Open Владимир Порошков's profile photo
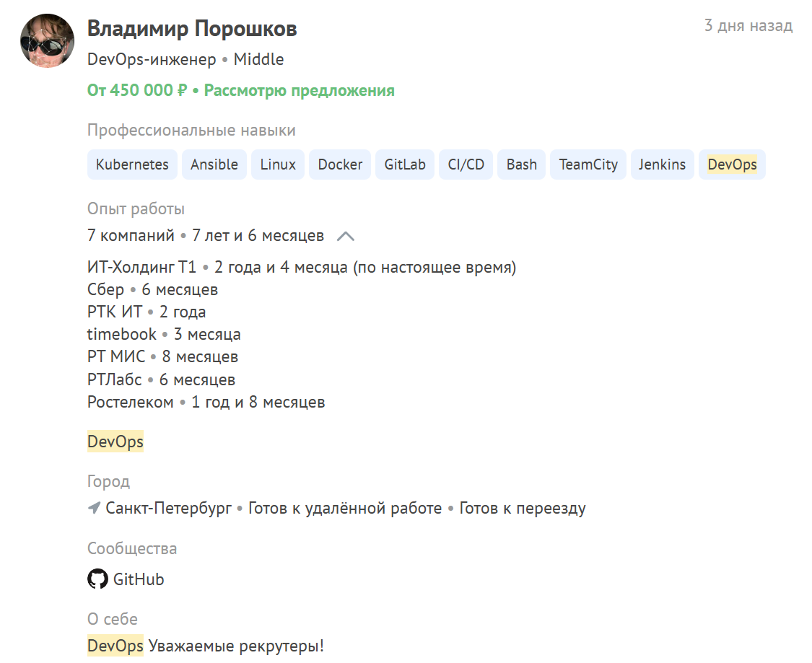 coord(47,41)
